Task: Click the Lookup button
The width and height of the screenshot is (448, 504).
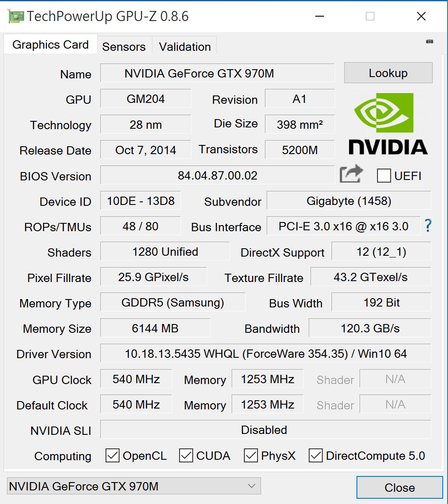Action: (388, 73)
